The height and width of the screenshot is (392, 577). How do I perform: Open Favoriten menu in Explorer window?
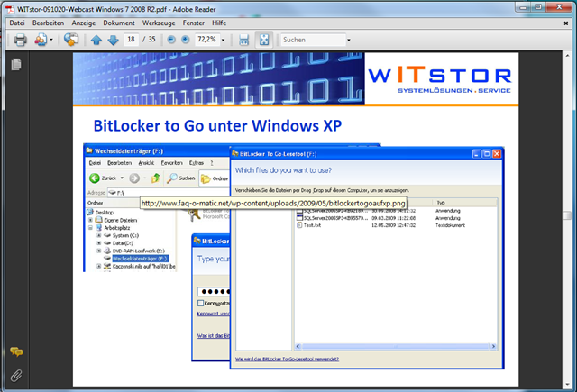pos(171,162)
